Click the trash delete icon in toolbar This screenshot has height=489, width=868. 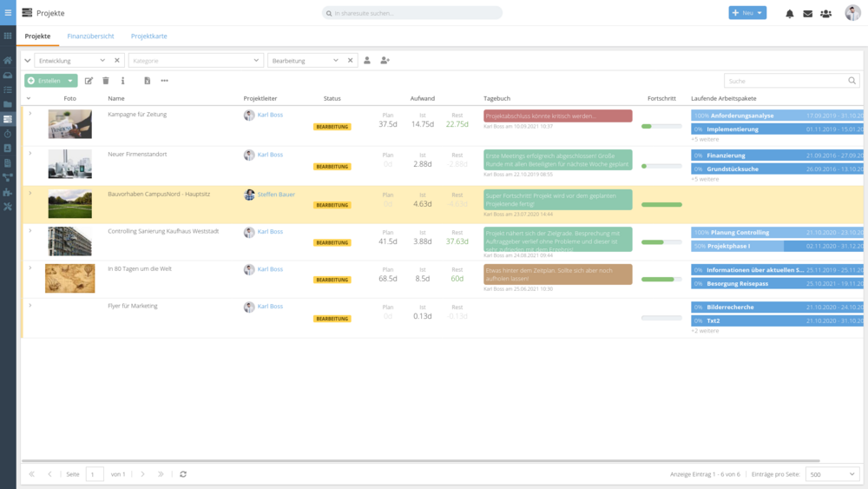click(106, 81)
